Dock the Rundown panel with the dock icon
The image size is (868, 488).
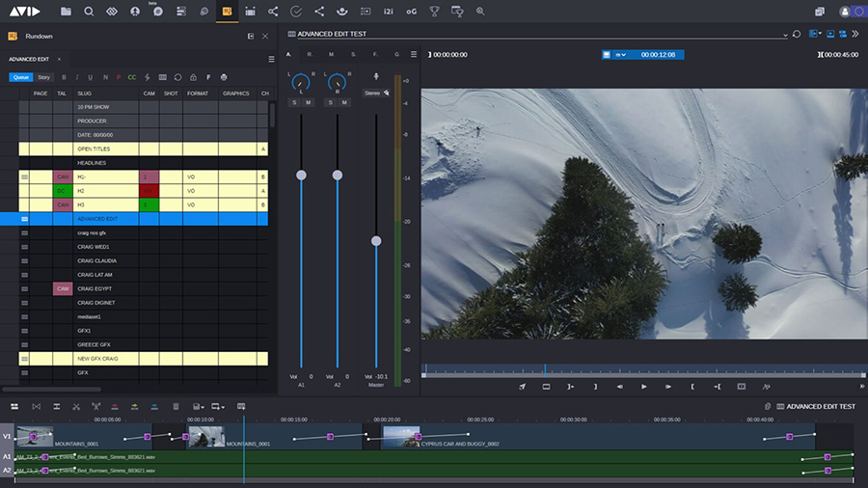point(250,36)
